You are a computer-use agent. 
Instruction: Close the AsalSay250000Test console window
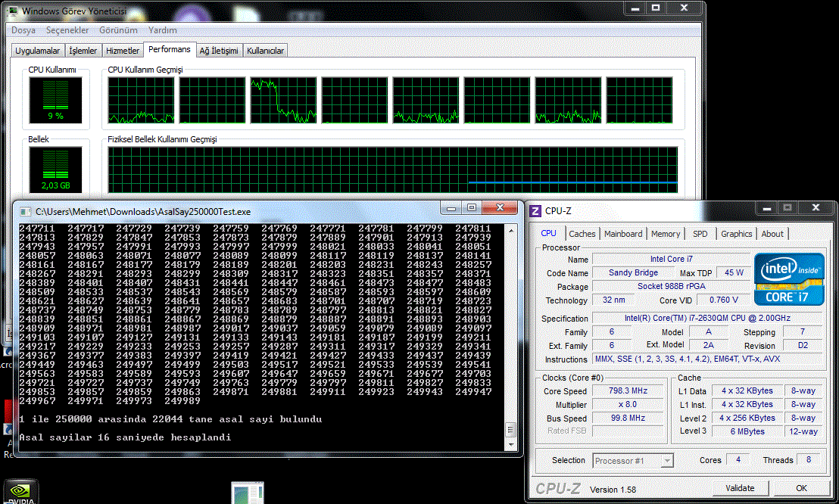pyautogui.click(x=500, y=207)
